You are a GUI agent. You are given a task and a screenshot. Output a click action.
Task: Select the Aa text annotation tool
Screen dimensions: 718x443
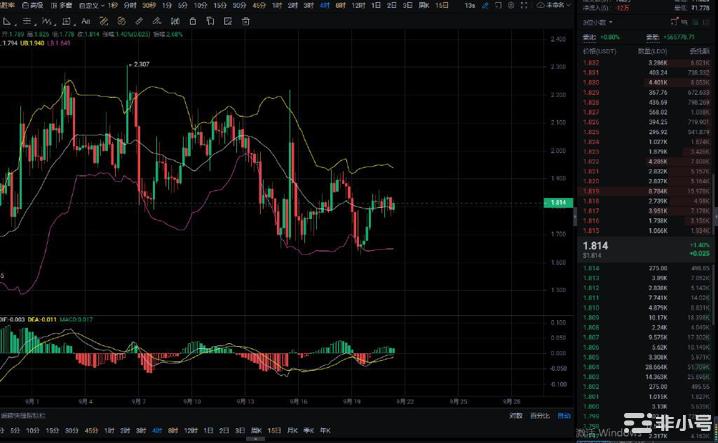coord(86,22)
